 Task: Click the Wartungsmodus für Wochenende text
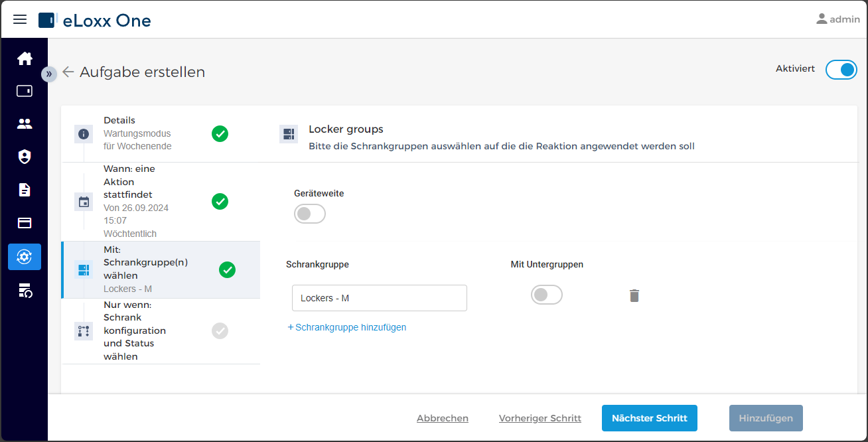137,139
